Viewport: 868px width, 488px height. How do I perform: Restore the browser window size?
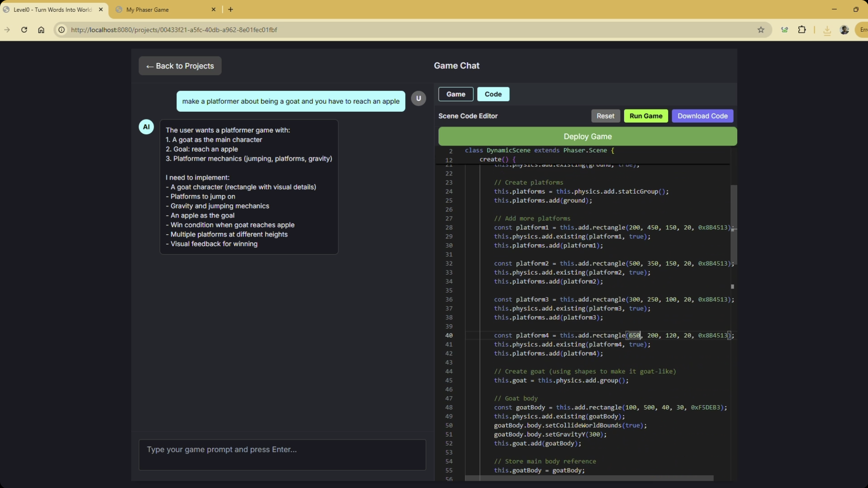point(856,9)
